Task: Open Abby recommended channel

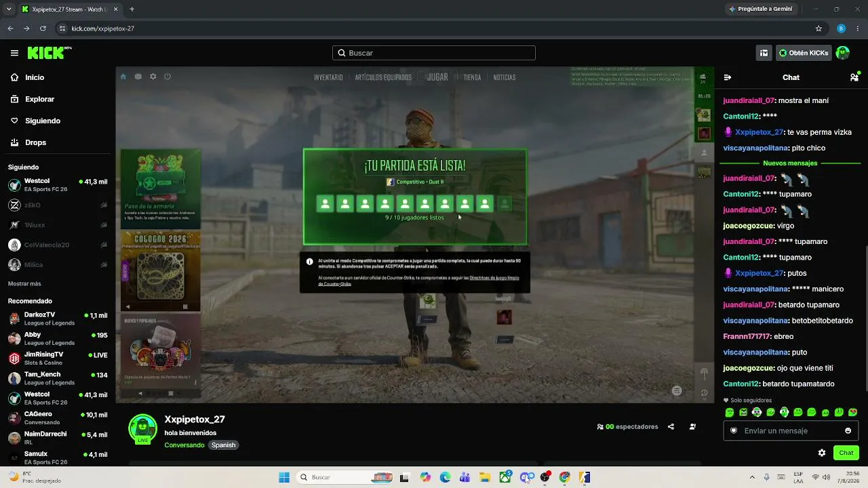Action: click(58, 338)
